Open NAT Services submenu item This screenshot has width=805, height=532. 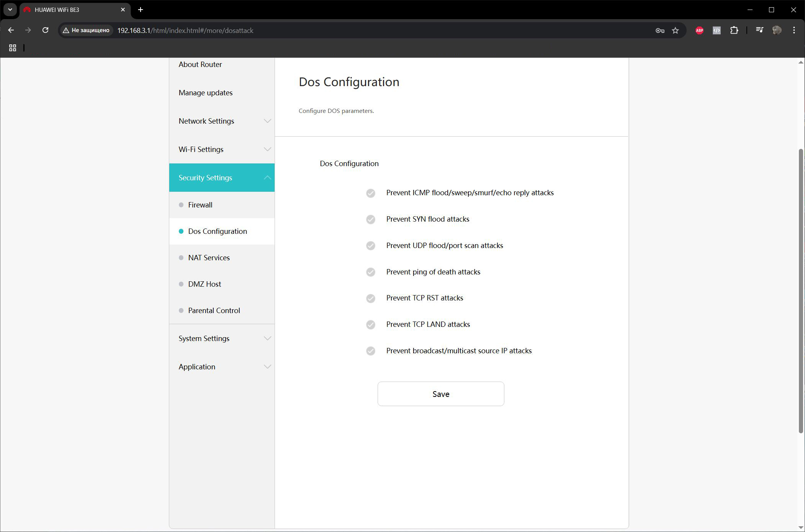pyautogui.click(x=222, y=258)
